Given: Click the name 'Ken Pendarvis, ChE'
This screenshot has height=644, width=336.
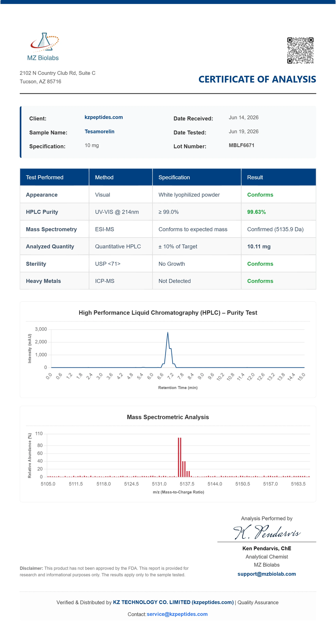Looking at the screenshot, I should point(267,549).
